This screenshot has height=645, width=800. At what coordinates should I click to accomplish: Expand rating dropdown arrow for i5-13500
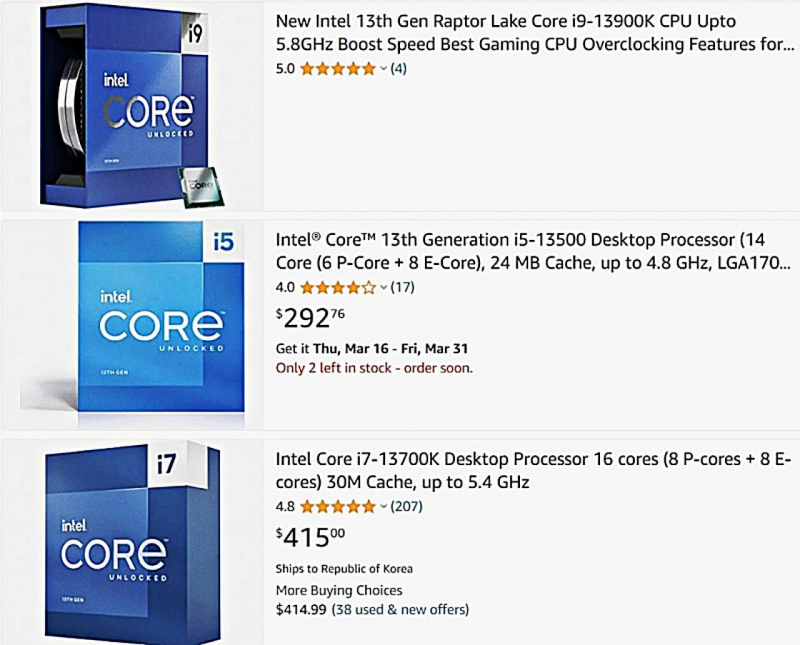pos(384,288)
